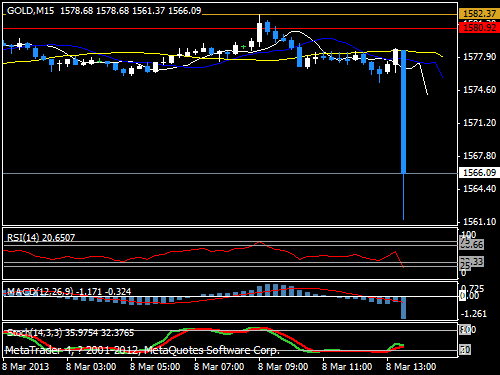Image resolution: width=500 pixels, height=375 pixels.
Task: Click the 1561.10 price scale value
Action: (x=479, y=222)
